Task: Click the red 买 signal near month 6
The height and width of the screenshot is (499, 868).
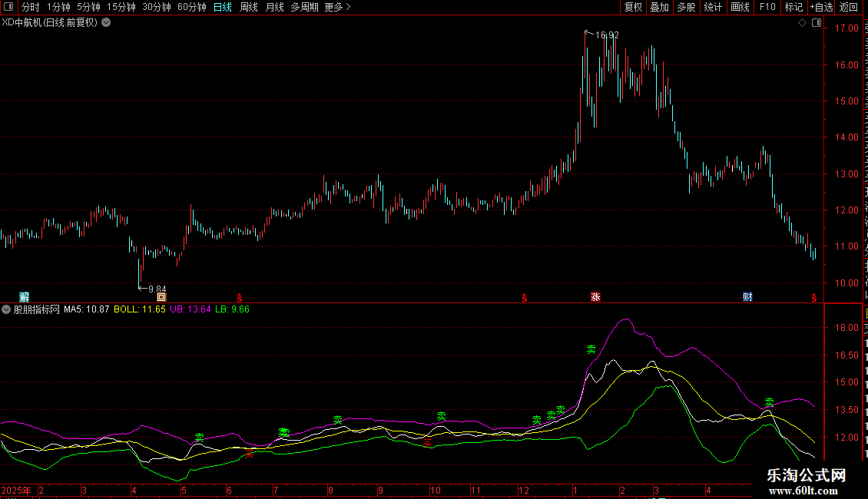Action: point(250,454)
